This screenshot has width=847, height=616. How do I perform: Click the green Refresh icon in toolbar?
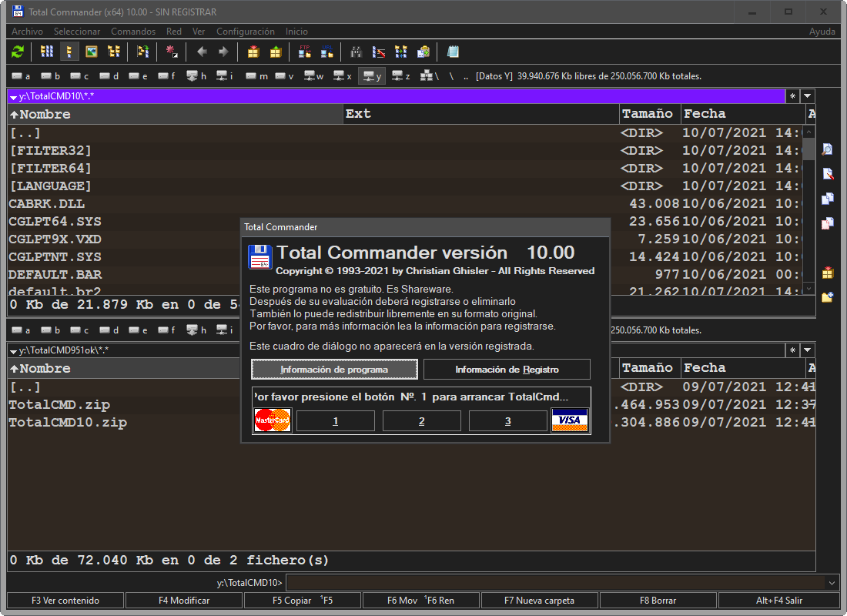click(18, 52)
